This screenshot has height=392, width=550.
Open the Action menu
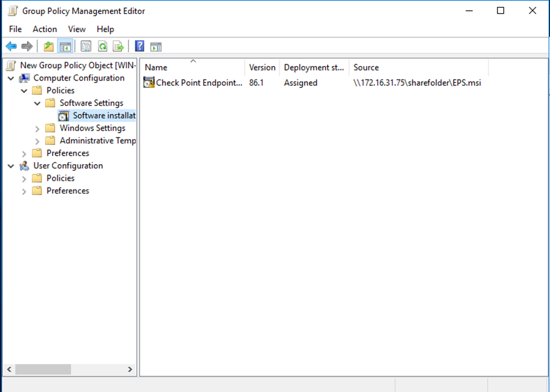pos(45,29)
